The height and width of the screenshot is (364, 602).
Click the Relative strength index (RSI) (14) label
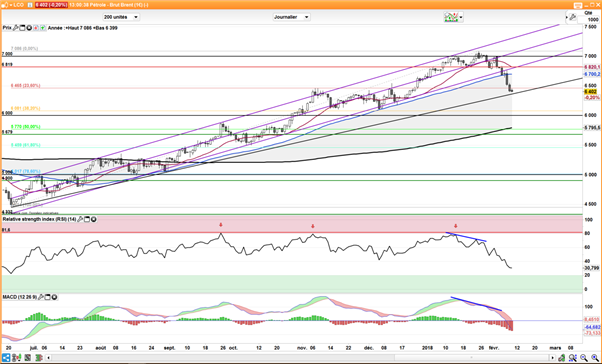(x=39, y=219)
